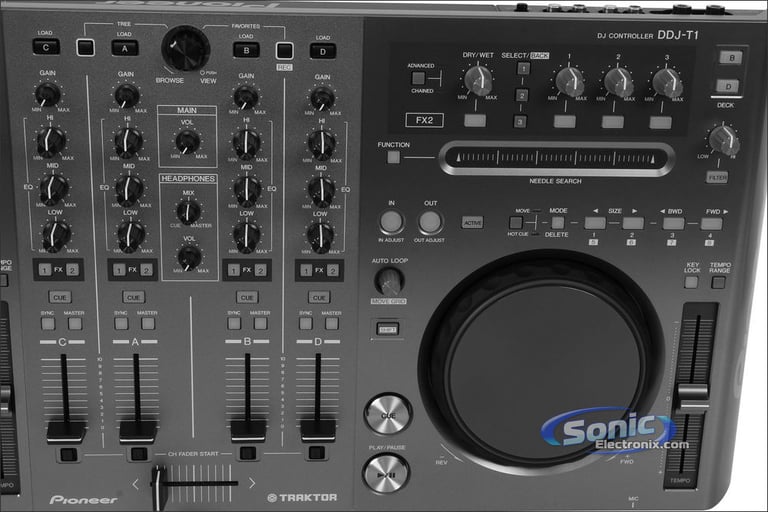Click the left arrow beside the crossfader
Screen dimensions: 768x512
tap(136, 484)
